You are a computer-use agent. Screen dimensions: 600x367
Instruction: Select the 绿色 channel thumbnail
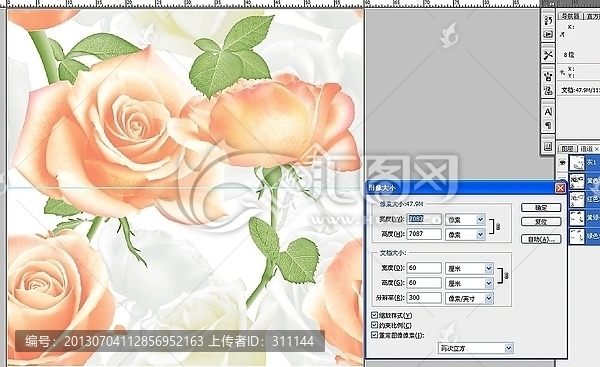[577, 236]
